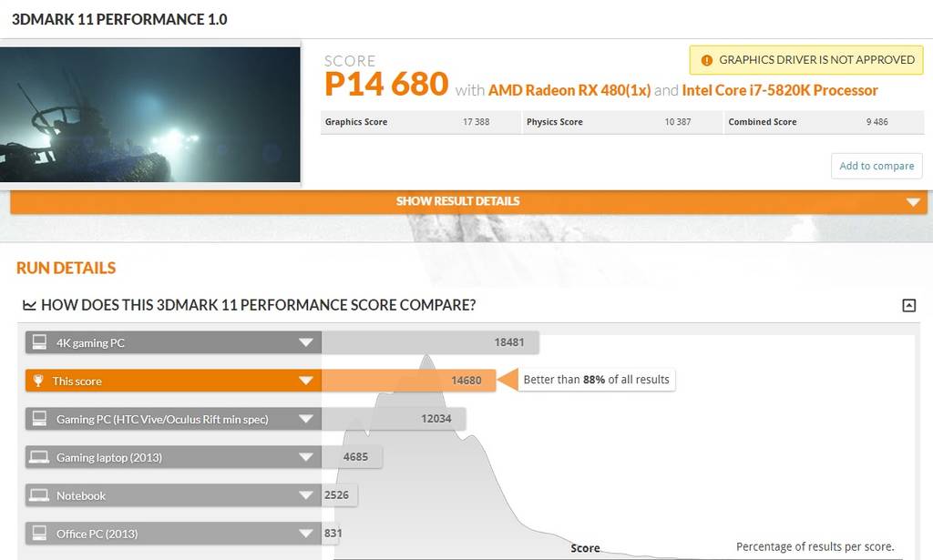Click the 12034 score bar
This screenshot has width=933, height=560.
click(x=394, y=419)
